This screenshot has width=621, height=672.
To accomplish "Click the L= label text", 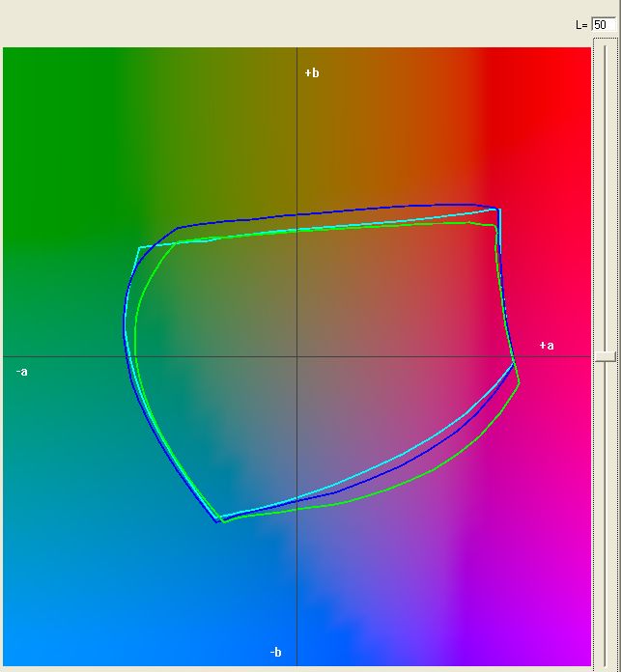I will [581, 25].
